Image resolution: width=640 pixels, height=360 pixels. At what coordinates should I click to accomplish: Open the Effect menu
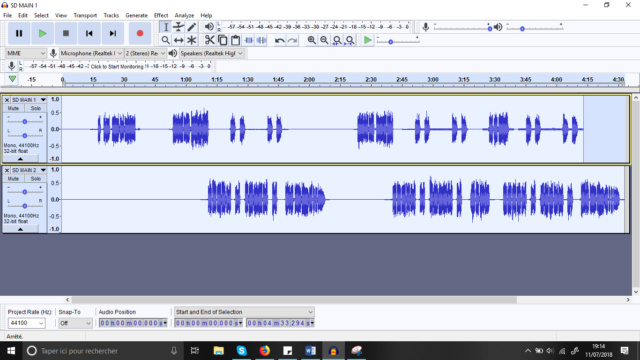[161, 15]
